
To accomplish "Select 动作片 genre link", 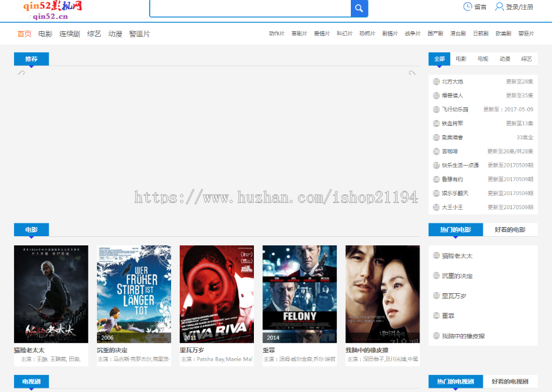I will point(277,34).
